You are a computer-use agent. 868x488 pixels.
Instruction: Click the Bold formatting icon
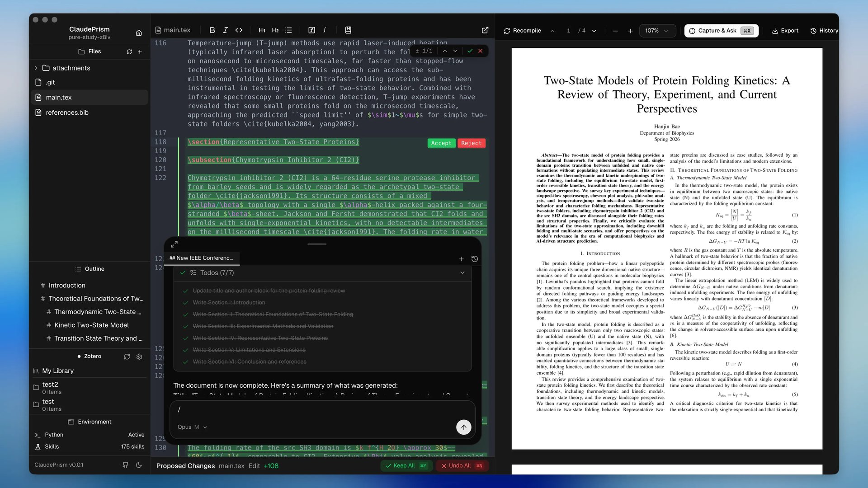[x=212, y=30]
